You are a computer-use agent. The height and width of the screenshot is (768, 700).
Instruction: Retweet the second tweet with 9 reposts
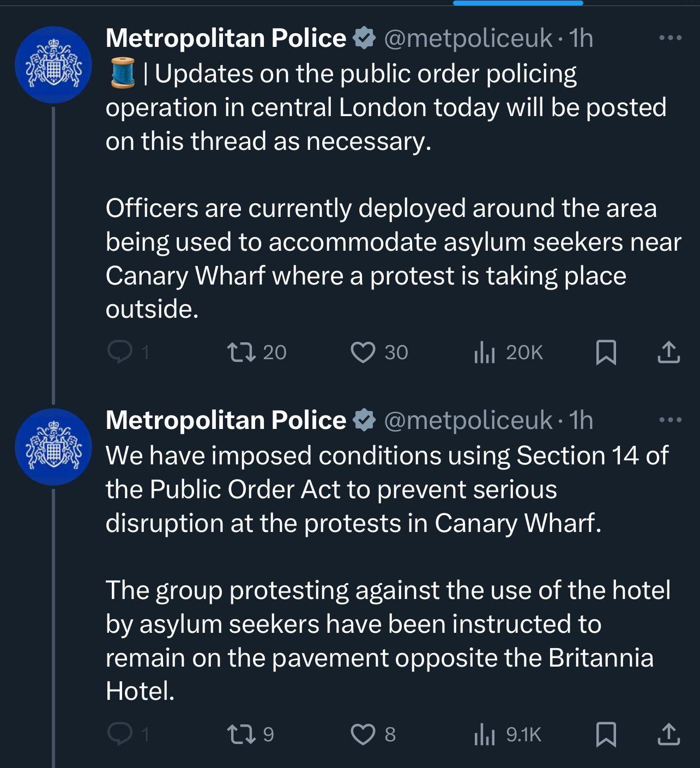coord(242,734)
